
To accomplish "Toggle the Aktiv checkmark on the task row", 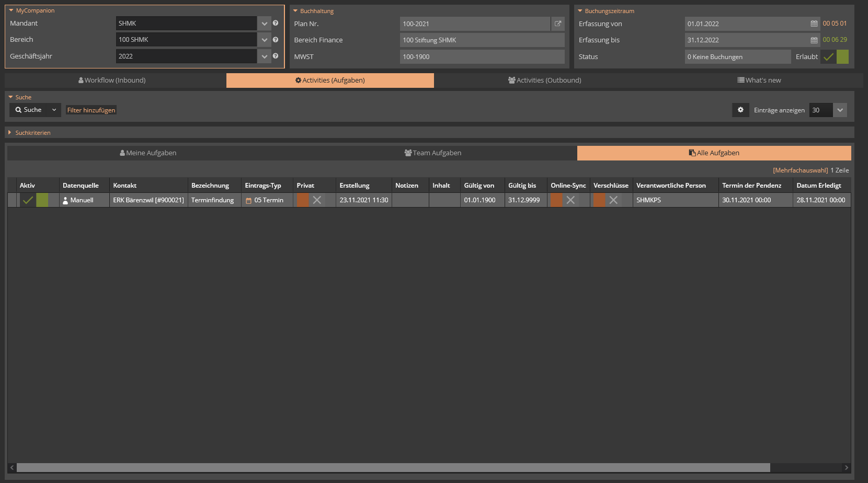I will coord(28,200).
